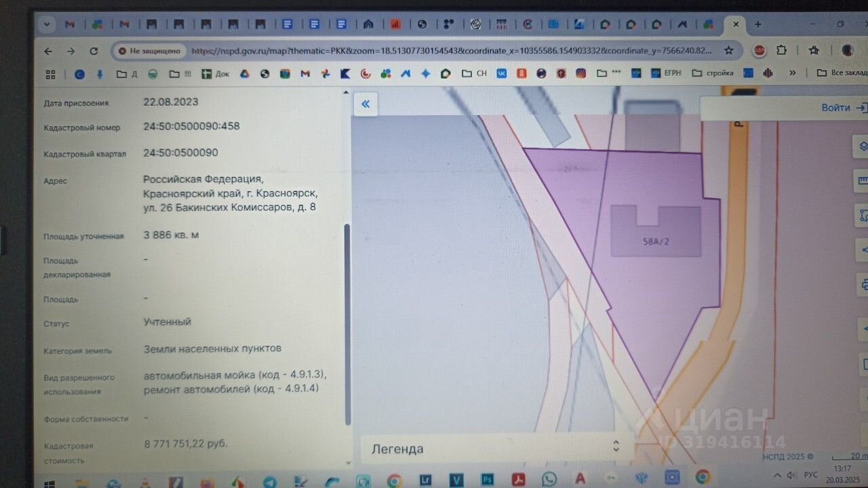
Task: Show more bookmarks with double arrow
Action: click(792, 73)
